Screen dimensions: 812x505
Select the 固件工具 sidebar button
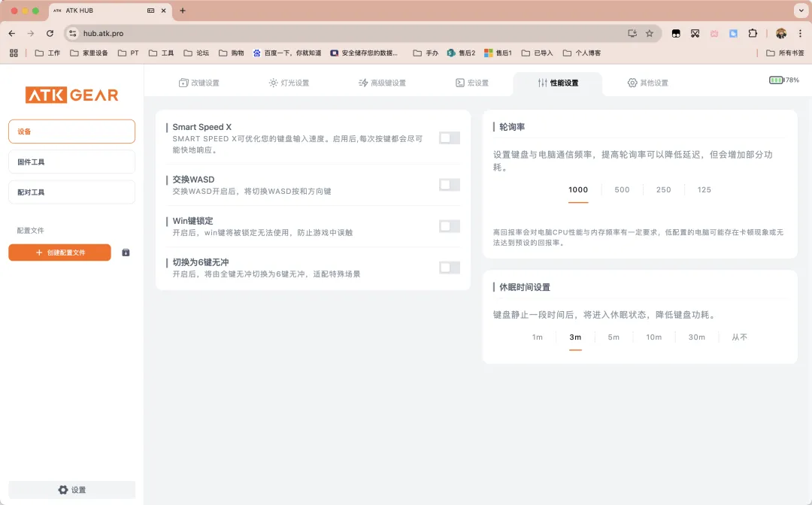(x=71, y=162)
